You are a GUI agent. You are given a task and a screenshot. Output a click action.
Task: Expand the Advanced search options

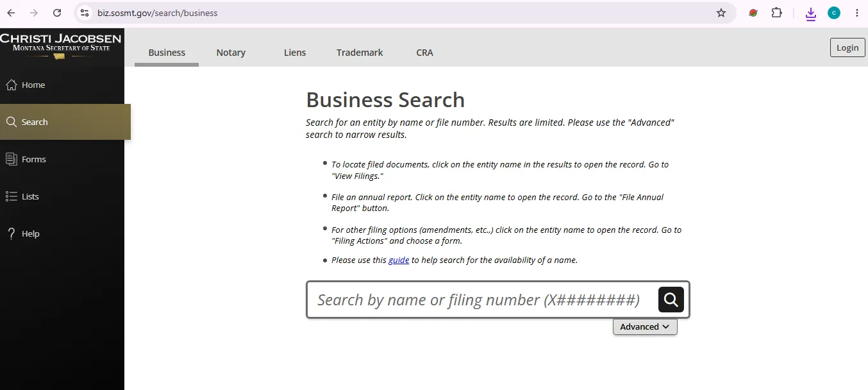(645, 326)
